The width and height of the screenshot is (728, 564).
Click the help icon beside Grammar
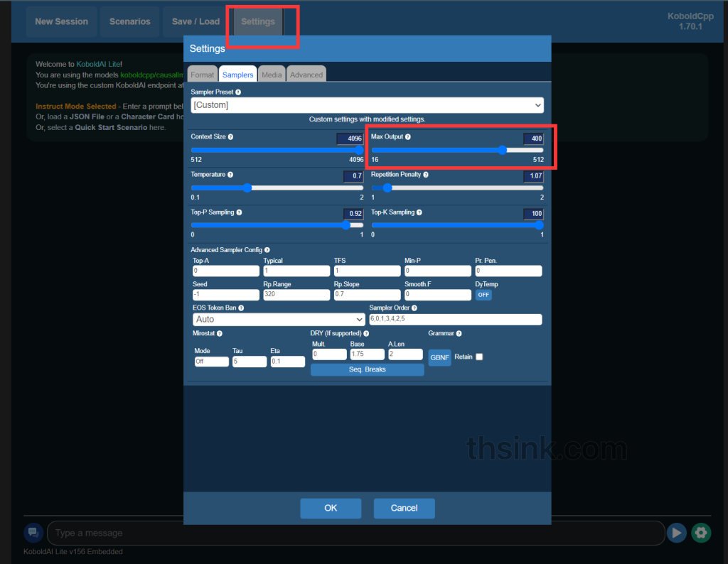click(459, 333)
